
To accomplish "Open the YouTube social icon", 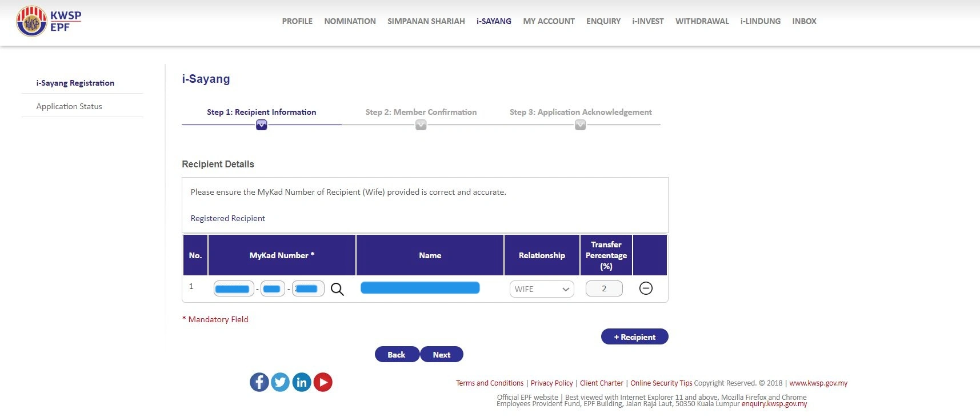I will [323, 382].
